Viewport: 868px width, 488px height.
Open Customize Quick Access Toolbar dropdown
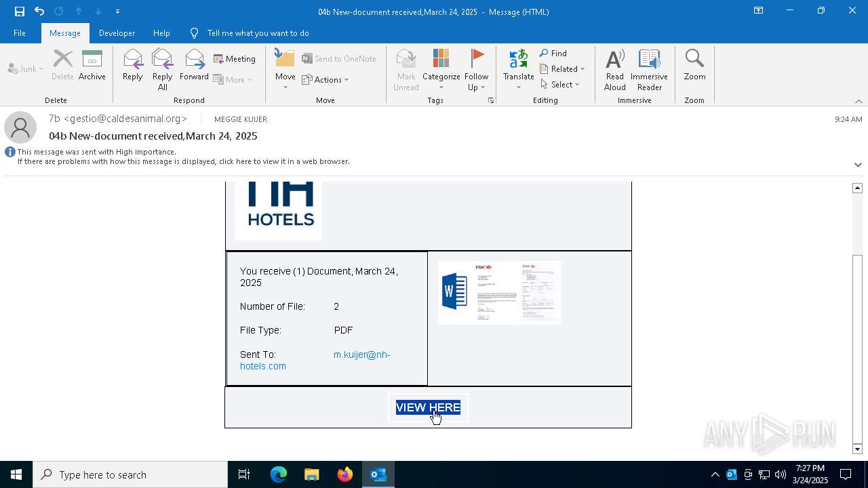click(x=117, y=12)
